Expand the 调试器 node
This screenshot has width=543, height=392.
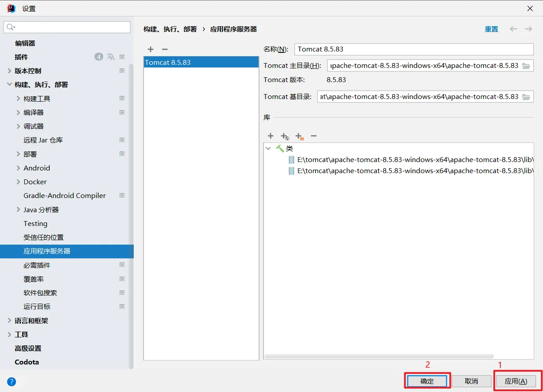(x=18, y=126)
